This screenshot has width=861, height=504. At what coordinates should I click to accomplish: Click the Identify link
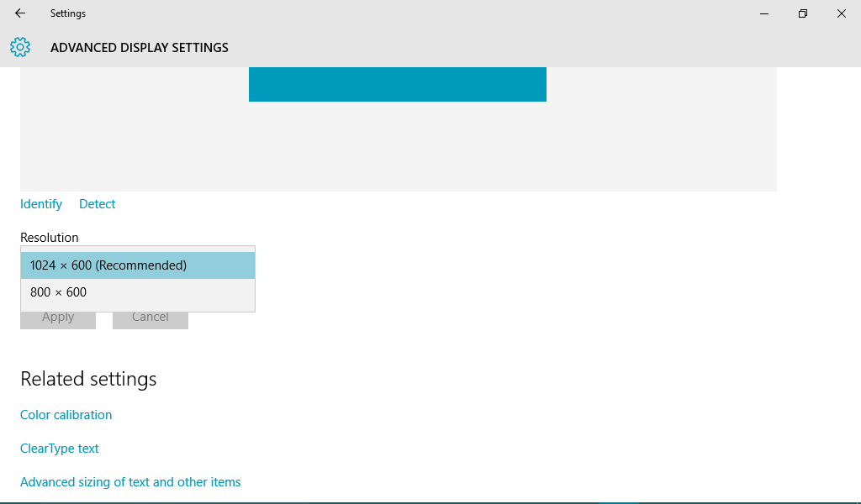click(41, 204)
